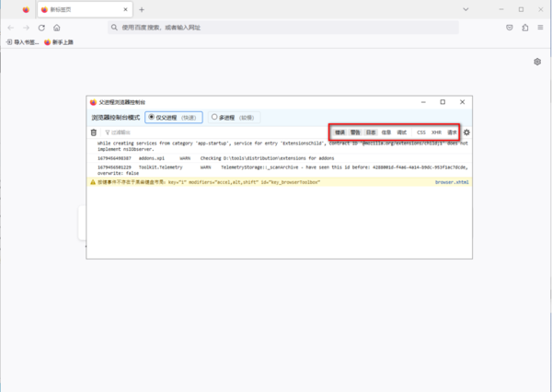The width and height of the screenshot is (552, 392).
Task: Toggle the 调试 filter
Action: [x=402, y=133]
